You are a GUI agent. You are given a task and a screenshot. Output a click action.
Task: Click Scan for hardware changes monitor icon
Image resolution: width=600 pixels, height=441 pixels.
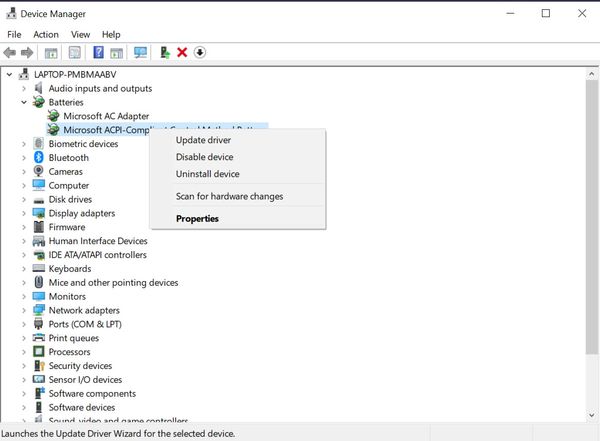pos(140,52)
